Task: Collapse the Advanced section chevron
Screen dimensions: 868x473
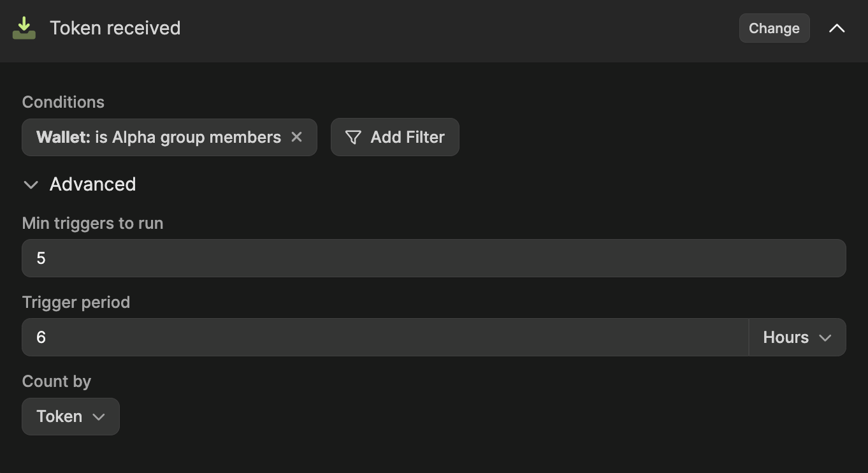Action: [x=31, y=185]
